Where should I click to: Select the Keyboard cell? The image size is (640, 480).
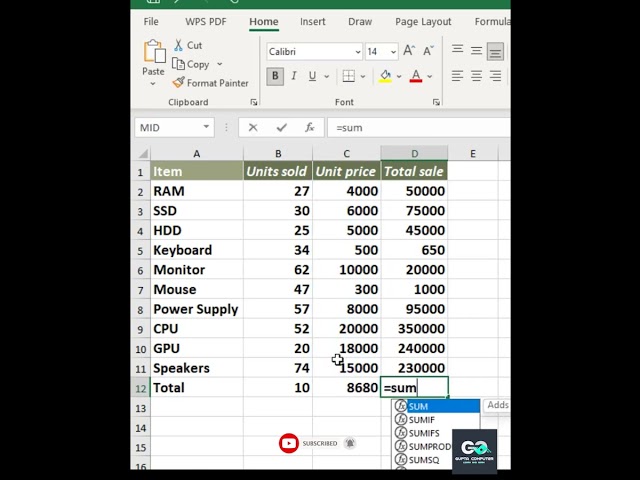[x=197, y=250]
